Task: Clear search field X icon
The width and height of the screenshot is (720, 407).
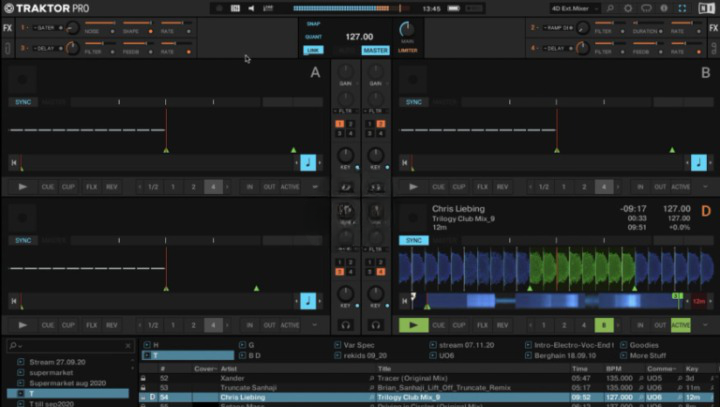Action: 128,345
